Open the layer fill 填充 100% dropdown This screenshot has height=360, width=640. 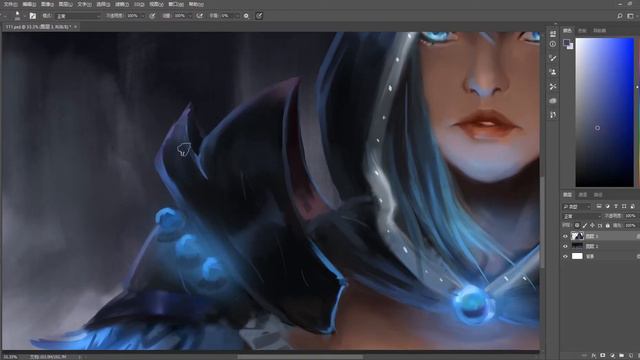tap(631, 225)
